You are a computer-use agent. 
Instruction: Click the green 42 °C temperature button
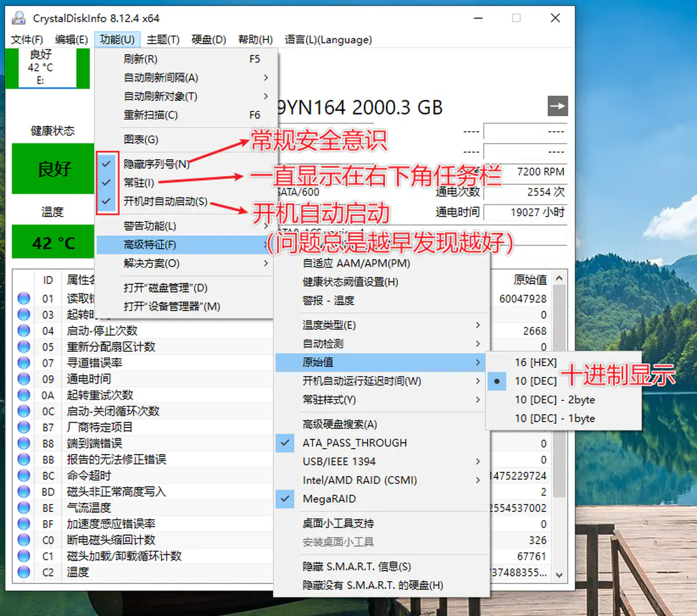53,242
